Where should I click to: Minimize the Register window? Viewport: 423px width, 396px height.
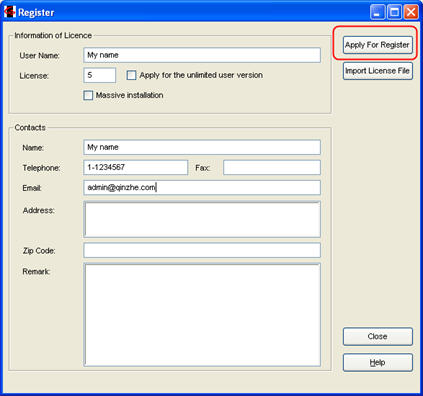pyautogui.click(x=377, y=12)
